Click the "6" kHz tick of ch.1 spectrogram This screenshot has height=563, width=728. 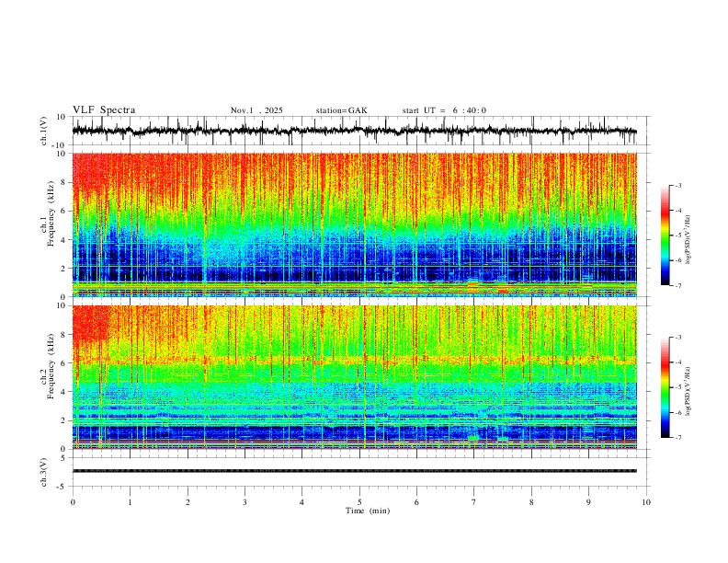pyautogui.click(x=63, y=211)
